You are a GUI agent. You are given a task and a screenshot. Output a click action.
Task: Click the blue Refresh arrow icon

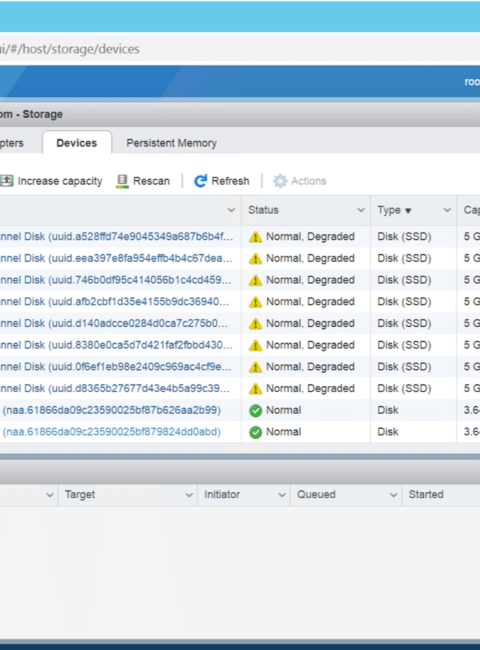tap(201, 181)
